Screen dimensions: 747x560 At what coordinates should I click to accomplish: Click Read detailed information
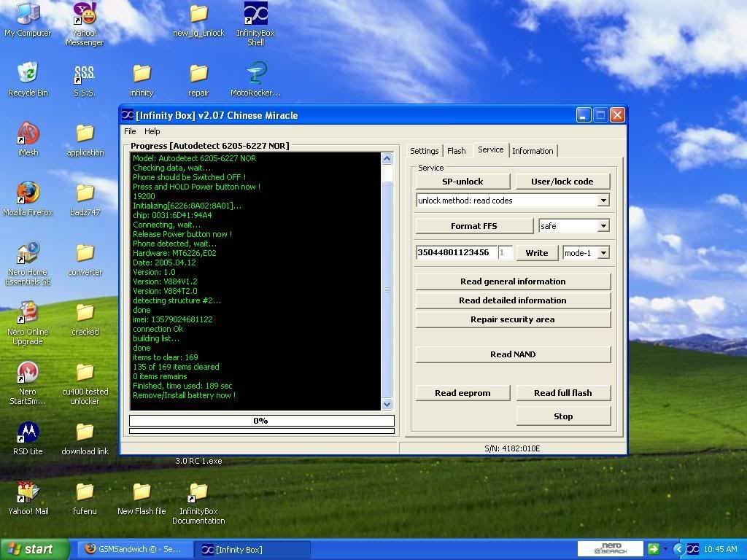point(513,300)
